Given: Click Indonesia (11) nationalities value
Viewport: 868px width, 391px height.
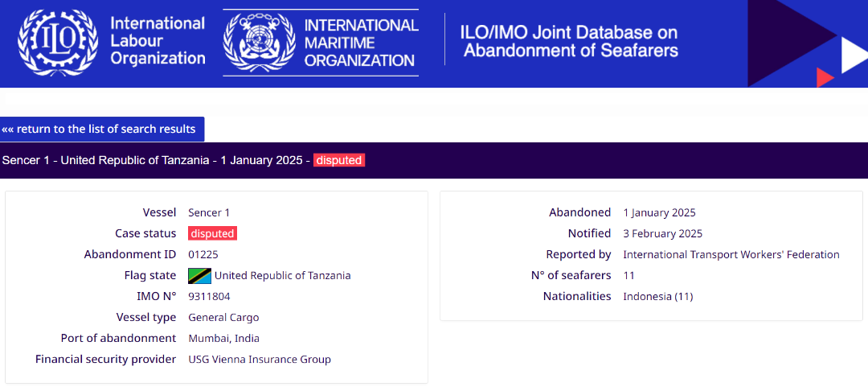Looking at the screenshot, I should [x=657, y=296].
